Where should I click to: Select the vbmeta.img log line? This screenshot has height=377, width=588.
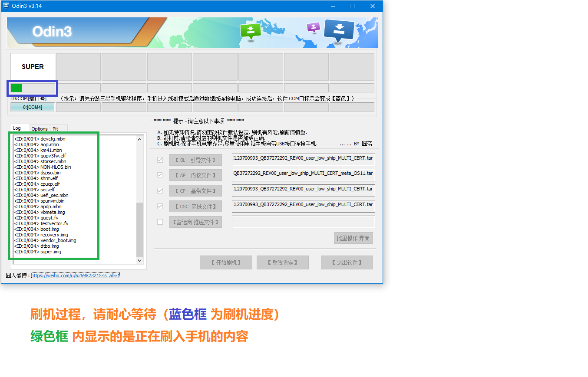pyautogui.click(x=40, y=212)
